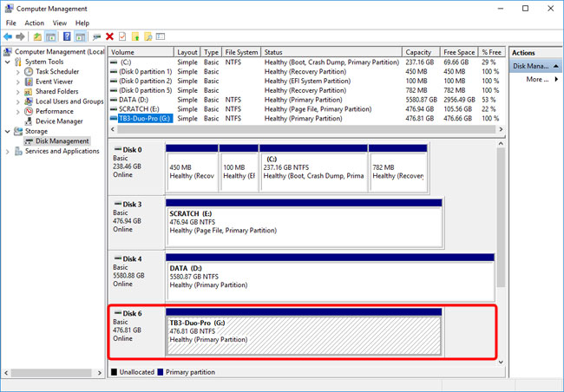Expand the Services and Applications node
The width and height of the screenshot is (564, 392).
coord(8,152)
